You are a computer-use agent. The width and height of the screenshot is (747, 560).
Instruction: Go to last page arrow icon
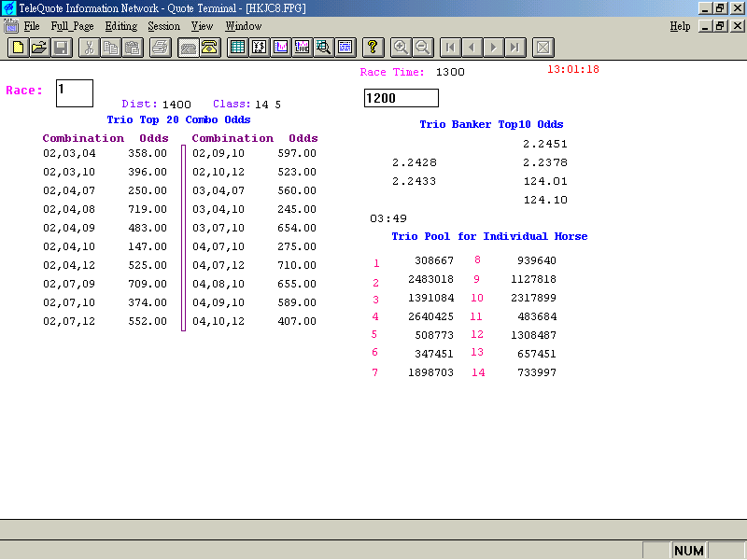click(515, 48)
